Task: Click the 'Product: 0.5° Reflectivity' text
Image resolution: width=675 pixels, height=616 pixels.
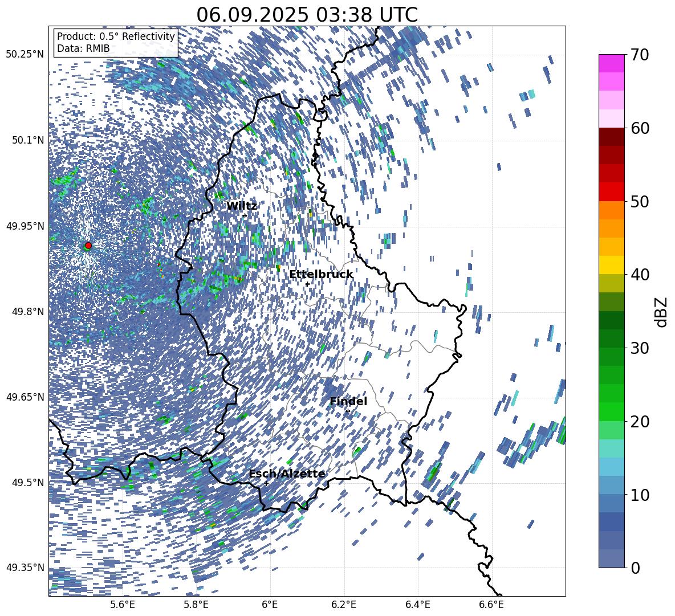Action: pos(116,36)
